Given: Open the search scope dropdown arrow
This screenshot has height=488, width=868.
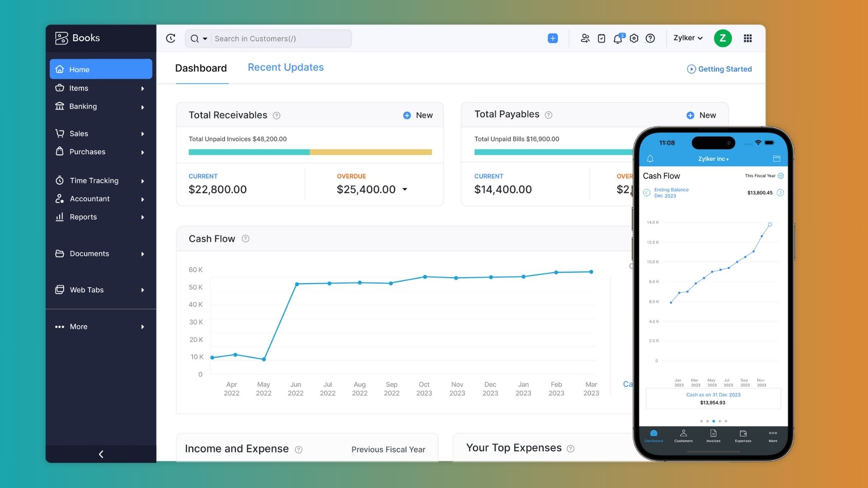Looking at the screenshot, I should [205, 39].
